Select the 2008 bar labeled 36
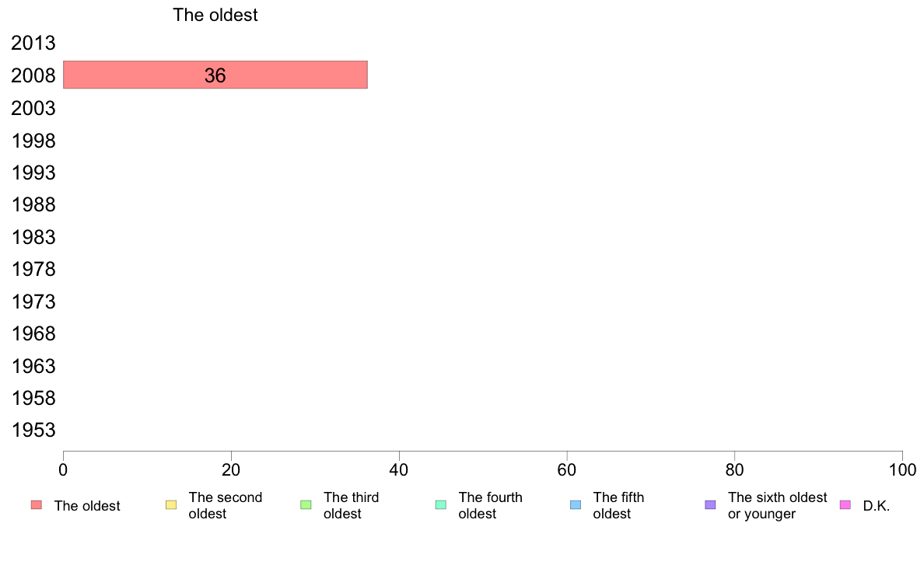 pyautogui.click(x=215, y=75)
